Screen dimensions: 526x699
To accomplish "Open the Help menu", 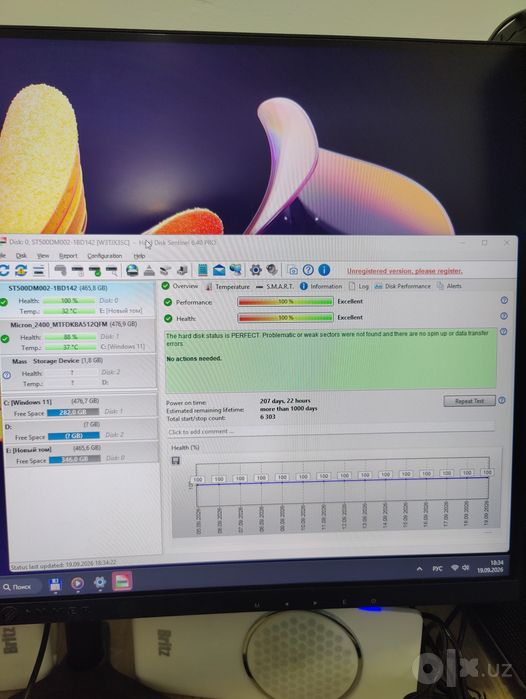I will [x=139, y=256].
